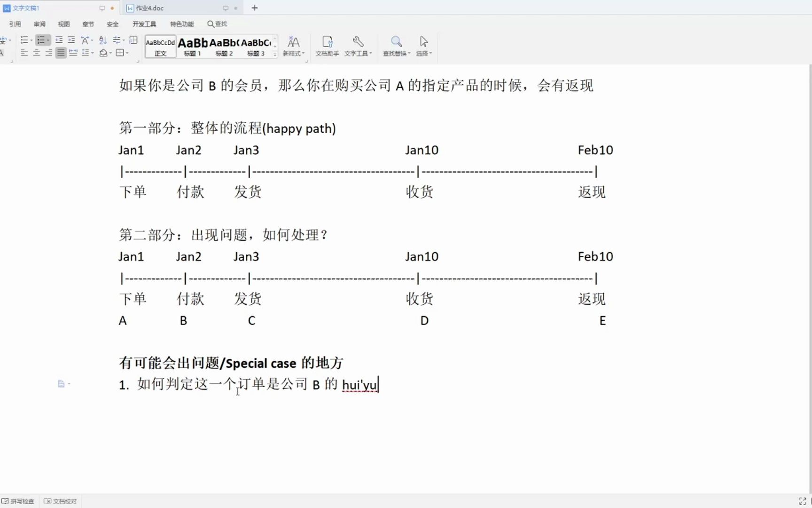Align text left

24,53
